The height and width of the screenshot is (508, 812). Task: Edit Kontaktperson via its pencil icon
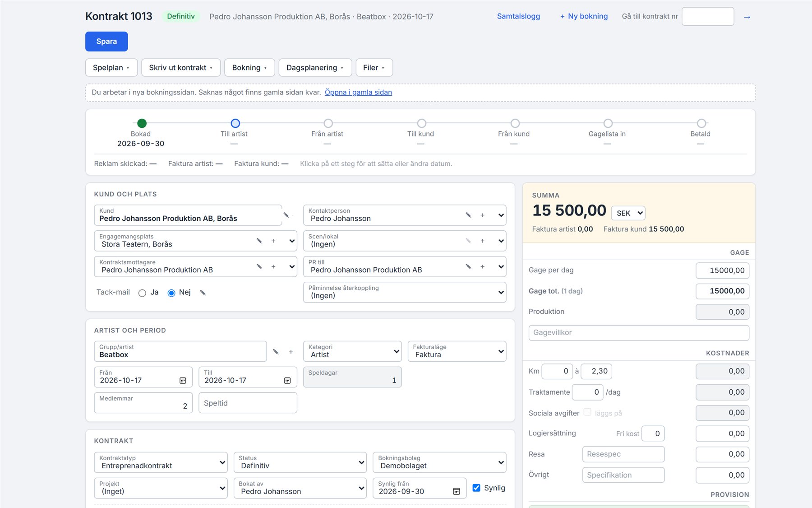point(468,215)
